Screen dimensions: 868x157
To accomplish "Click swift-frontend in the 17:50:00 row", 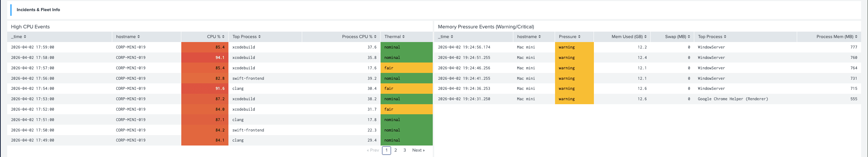I will pos(248,130).
